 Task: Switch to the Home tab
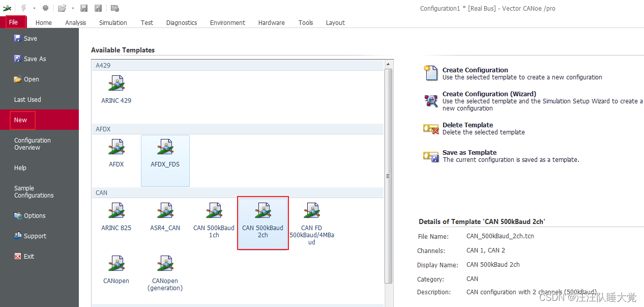(44, 22)
